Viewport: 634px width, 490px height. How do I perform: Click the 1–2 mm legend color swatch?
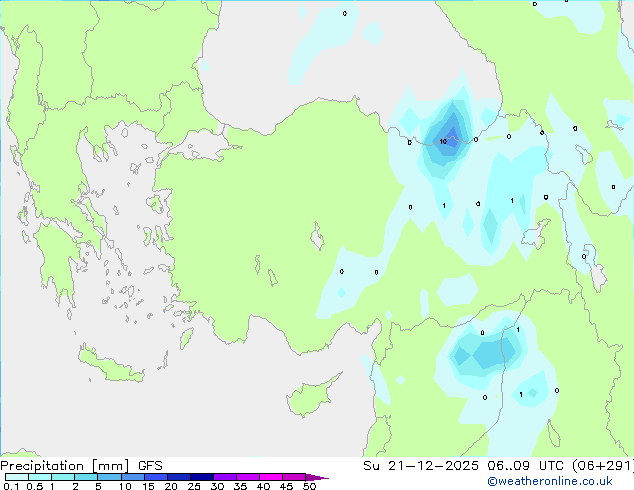click(63, 477)
